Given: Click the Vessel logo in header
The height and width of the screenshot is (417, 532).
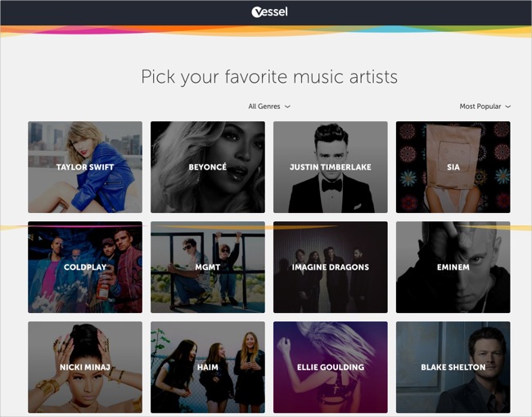Looking at the screenshot, I should [269, 12].
